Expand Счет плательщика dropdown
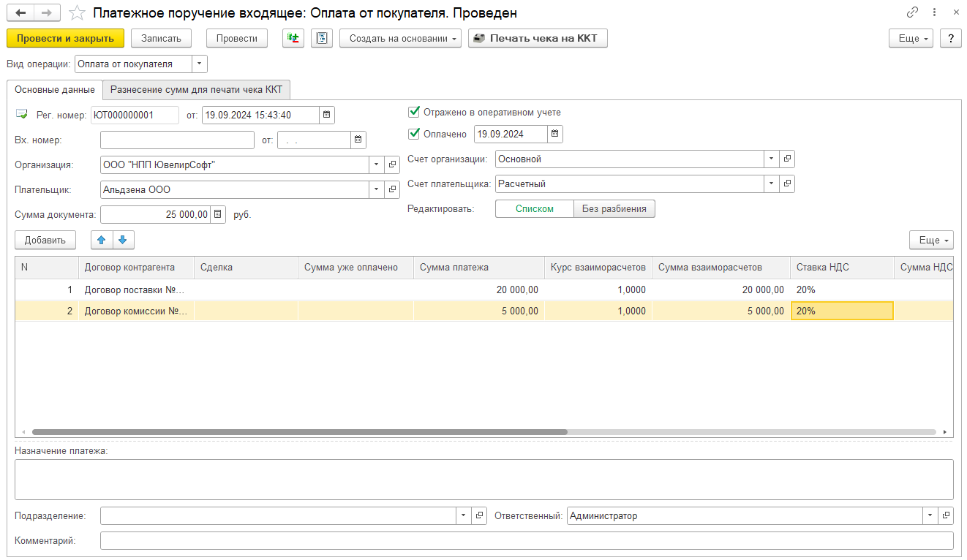The image size is (967, 560). (x=772, y=183)
